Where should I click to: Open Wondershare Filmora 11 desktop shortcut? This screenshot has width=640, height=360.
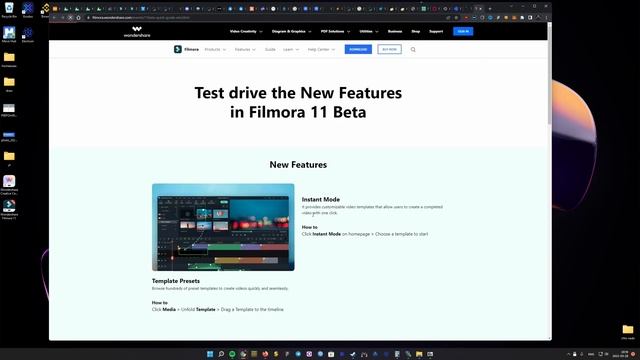coord(9,209)
